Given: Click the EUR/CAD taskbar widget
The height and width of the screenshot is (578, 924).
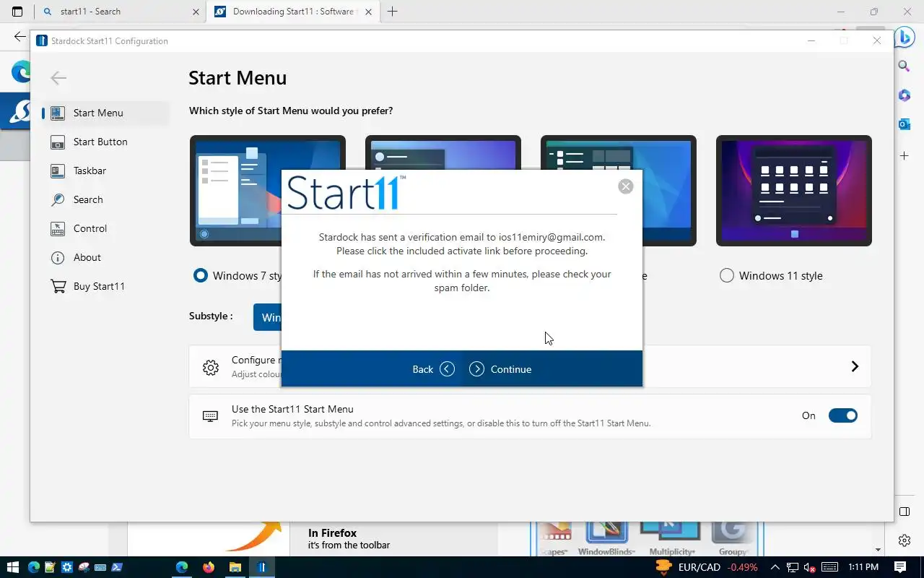Looking at the screenshot, I should (x=707, y=567).
